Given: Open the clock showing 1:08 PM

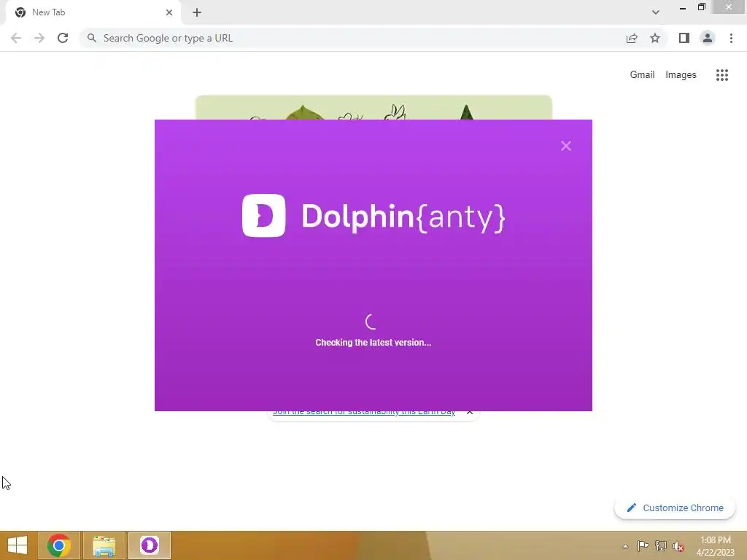Looking at the screenshot, I should pos(716,545).
